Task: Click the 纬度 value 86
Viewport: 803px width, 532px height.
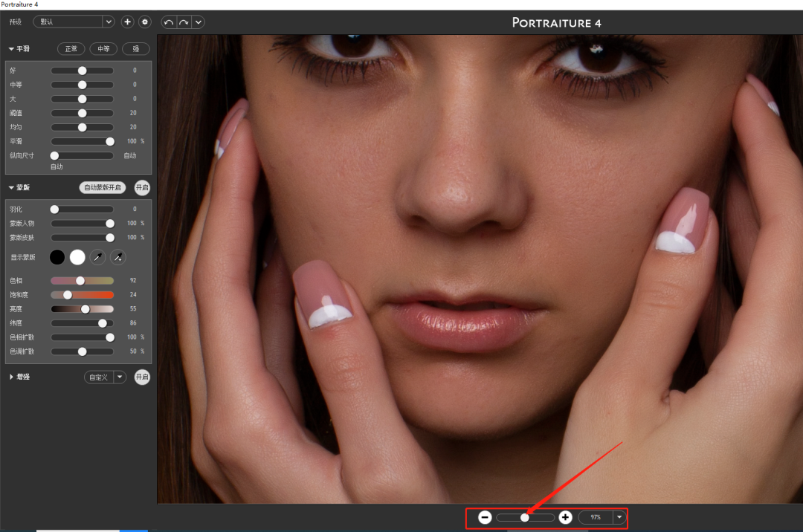Action: 133,323
